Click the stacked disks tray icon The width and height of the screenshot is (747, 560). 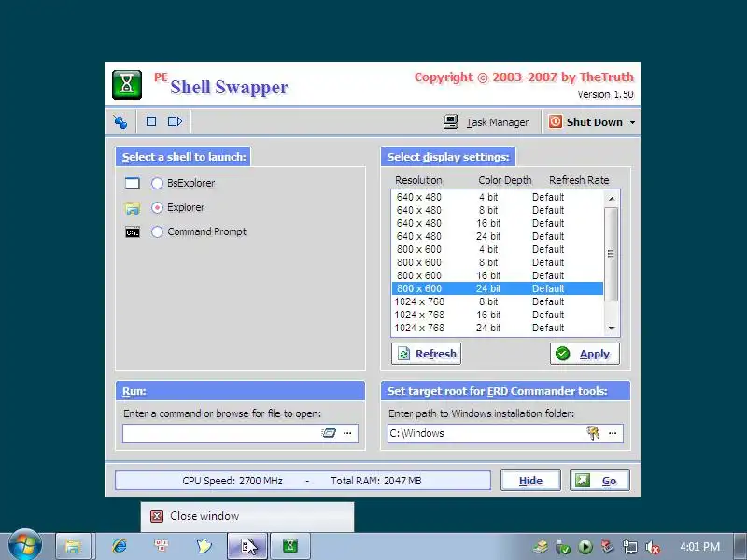click(541, 547)
